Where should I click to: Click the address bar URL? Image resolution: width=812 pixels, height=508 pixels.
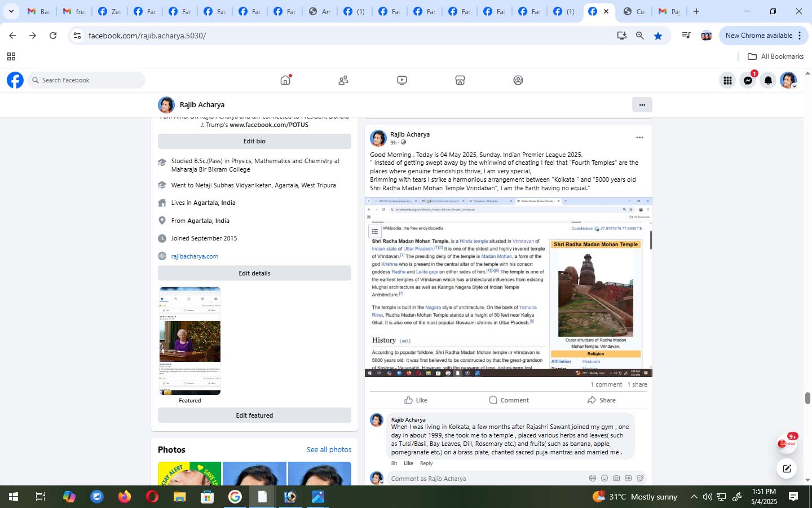147,36
